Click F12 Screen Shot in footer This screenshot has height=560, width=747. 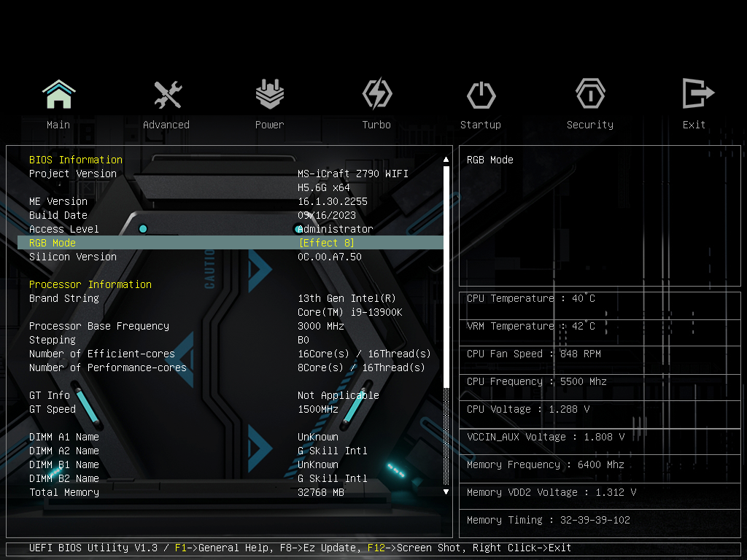[x=414, y=548]
